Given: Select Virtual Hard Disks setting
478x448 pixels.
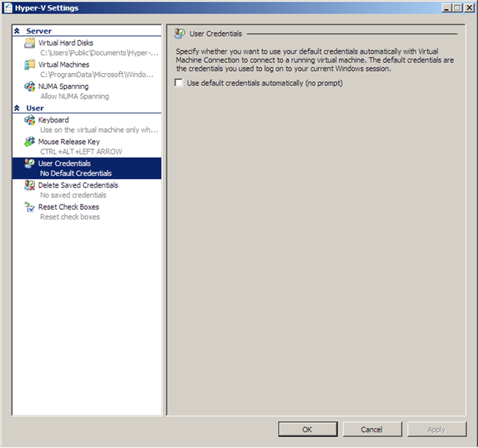Looking at the screenshot, I should 87,48.
